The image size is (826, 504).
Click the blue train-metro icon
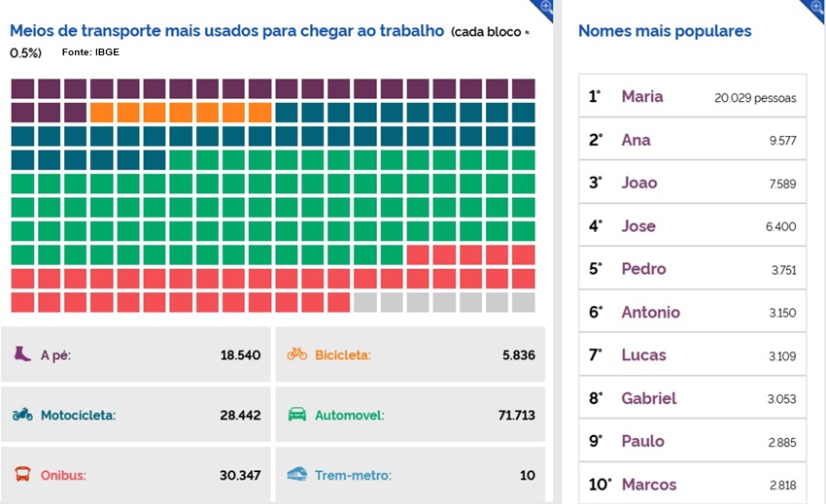click(298, 475)
